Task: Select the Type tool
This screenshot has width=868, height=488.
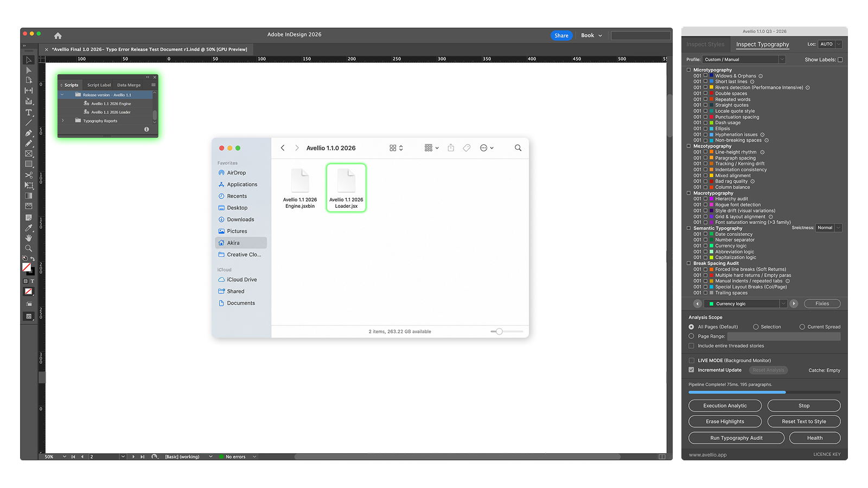Action: pos(29,112)
